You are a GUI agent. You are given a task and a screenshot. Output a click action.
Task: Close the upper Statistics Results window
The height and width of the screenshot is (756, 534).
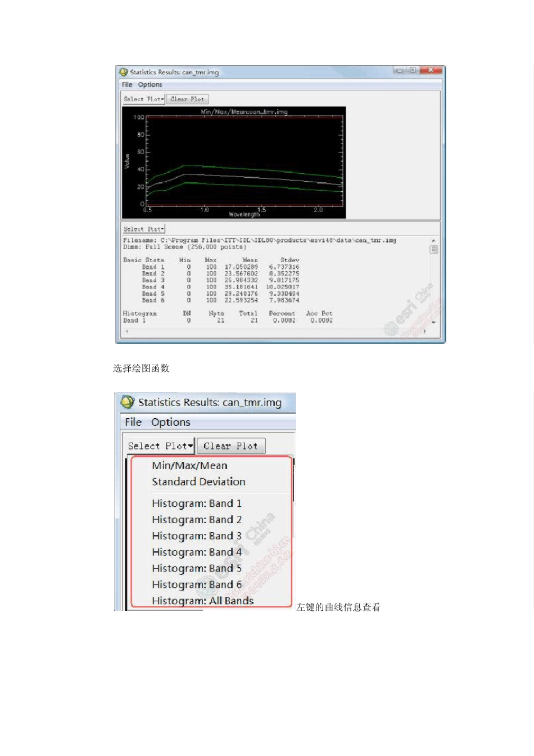(x=431, y=70)
